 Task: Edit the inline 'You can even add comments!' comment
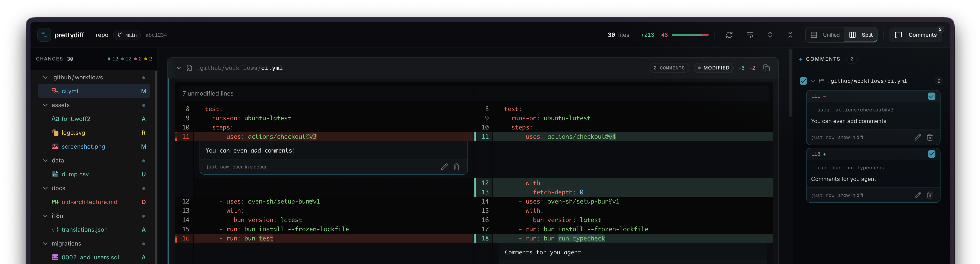(x=444, y=167)
